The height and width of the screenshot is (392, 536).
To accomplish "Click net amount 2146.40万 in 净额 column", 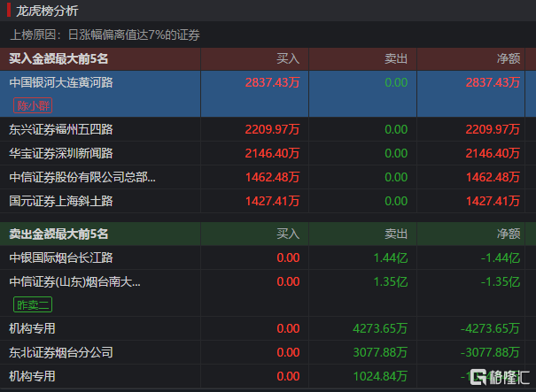I will (493, 153).
